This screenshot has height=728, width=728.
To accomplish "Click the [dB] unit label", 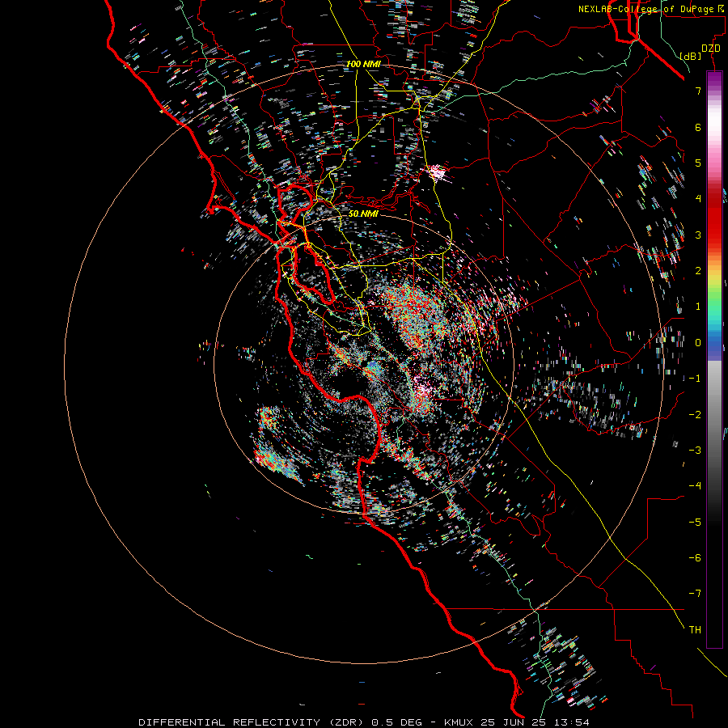I will point(691,57).
